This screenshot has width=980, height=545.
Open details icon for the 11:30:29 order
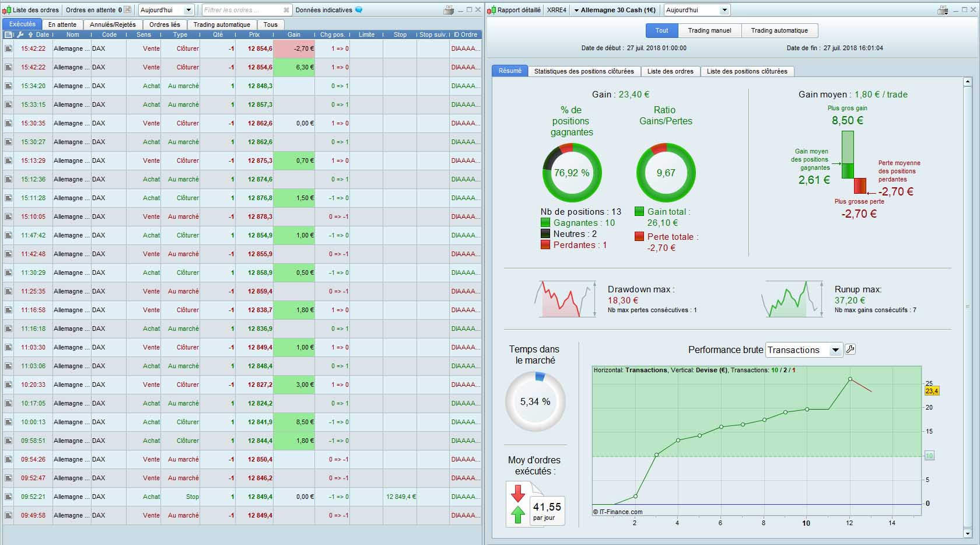(8, 272)
